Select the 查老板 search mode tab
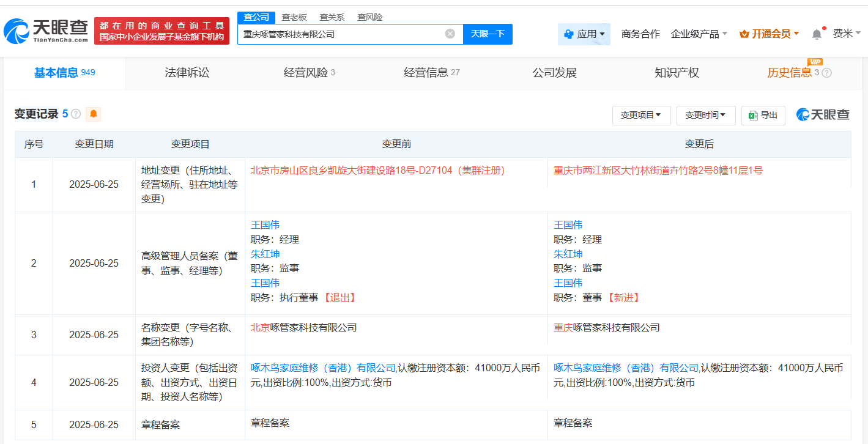Viewport: 868px width, 444px height. pyautogui.click(x=294, y=17)
